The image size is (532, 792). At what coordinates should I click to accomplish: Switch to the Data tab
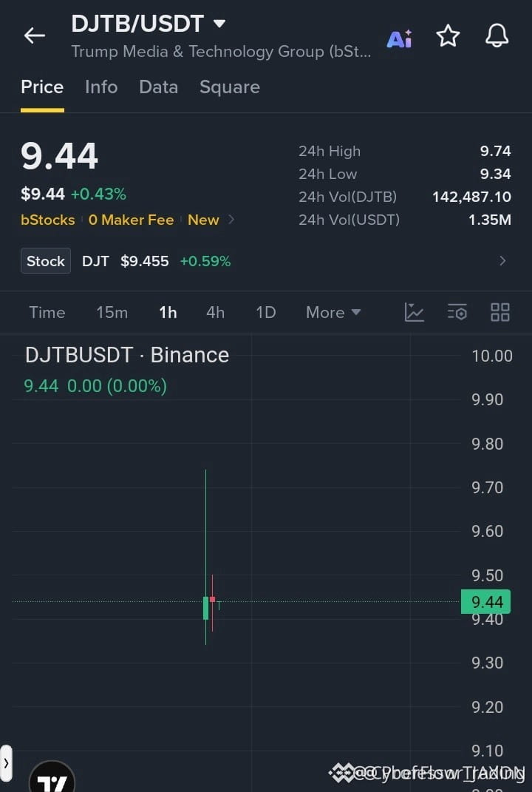click(x=158, y=87)
